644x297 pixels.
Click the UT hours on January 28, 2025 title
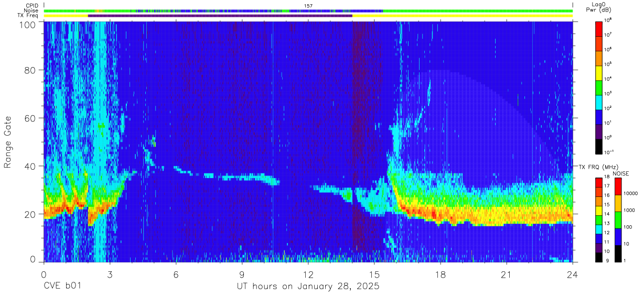point(308,287)
